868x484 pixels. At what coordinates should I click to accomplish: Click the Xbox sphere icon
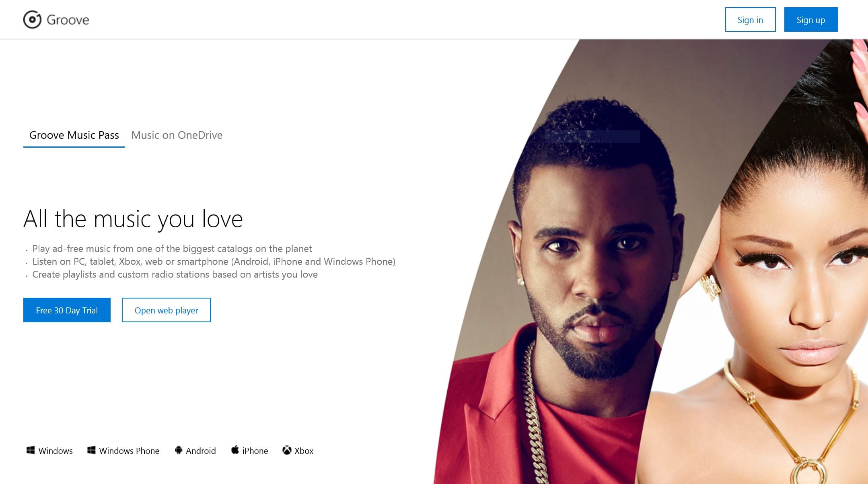tap(287, 450)
